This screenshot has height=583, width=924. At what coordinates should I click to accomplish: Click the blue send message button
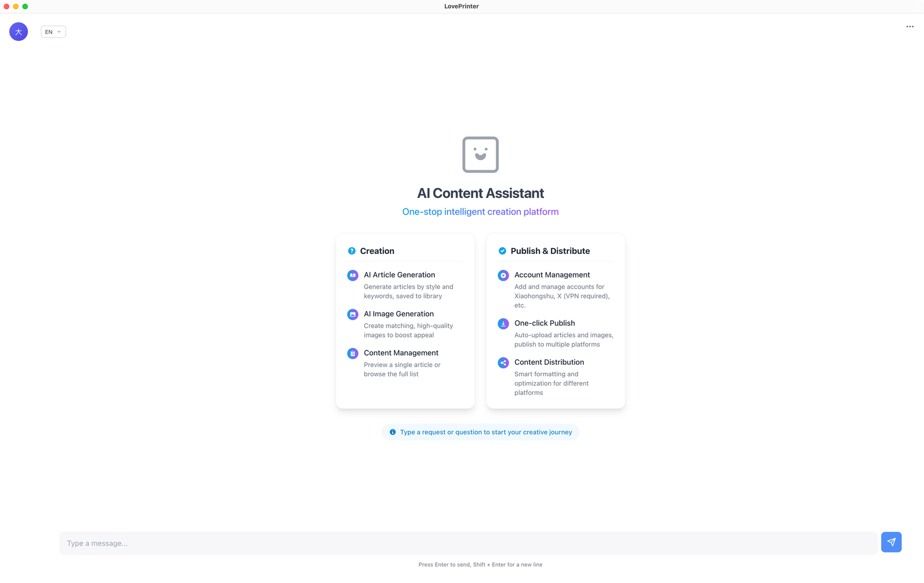coord(891,542)
